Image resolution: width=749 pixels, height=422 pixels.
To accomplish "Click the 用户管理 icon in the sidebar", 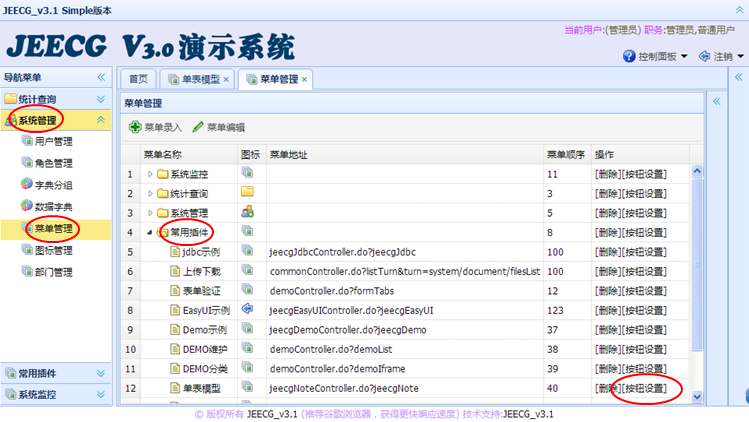I will click(x=27, y=141).
